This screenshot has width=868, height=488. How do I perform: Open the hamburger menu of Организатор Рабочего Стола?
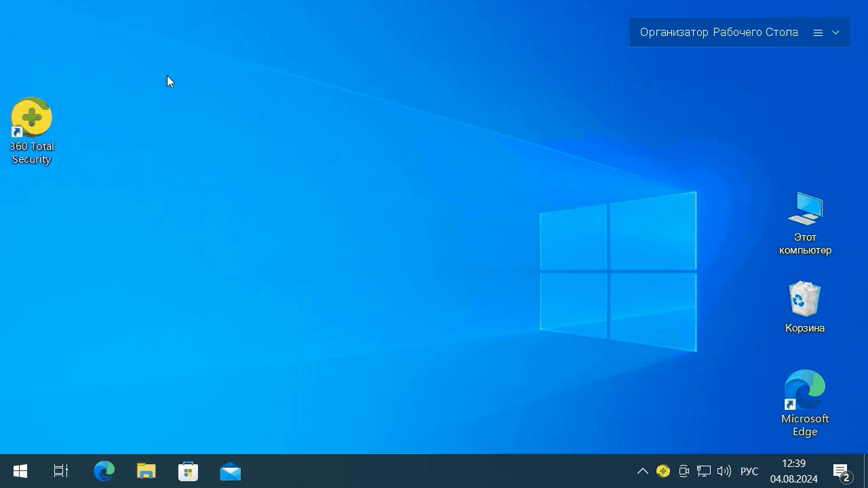tap(818, 33)
